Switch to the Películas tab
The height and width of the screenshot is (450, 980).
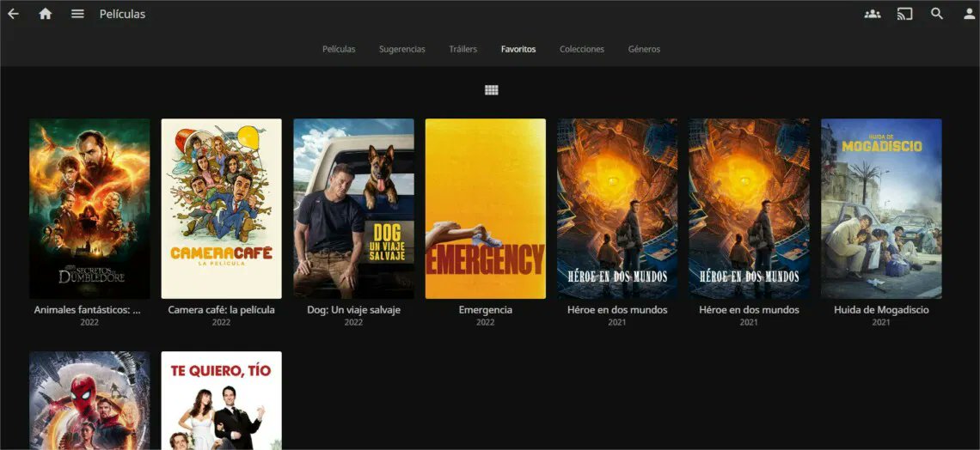coord(339,49)
